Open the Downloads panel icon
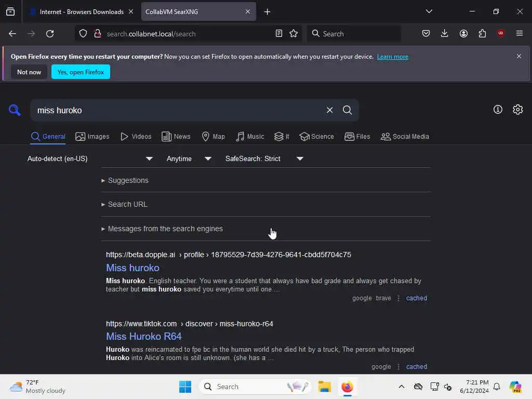 click(x=445, y=33)
